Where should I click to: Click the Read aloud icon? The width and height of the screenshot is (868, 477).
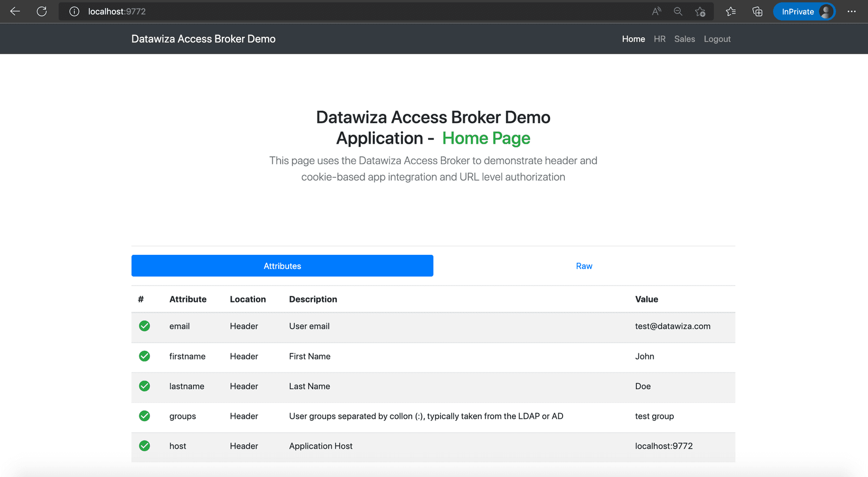[x=656, y=11]
